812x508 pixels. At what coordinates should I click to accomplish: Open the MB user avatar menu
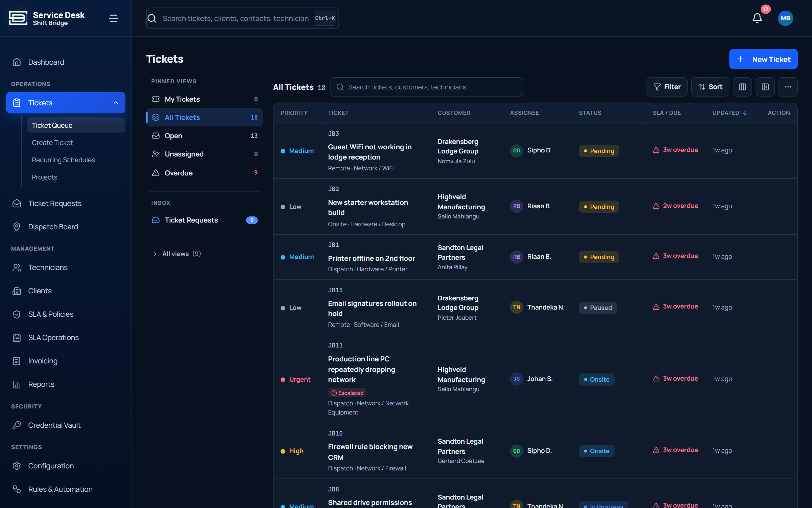[x=785, y=18]
